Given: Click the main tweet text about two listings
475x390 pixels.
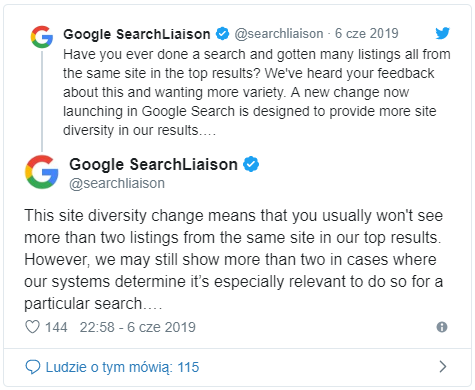Looking at the screenshot, I should (233, 260).
